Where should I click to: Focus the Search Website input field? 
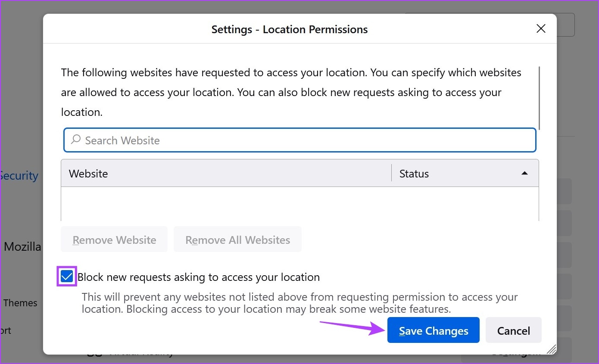(x=259, y=140)
